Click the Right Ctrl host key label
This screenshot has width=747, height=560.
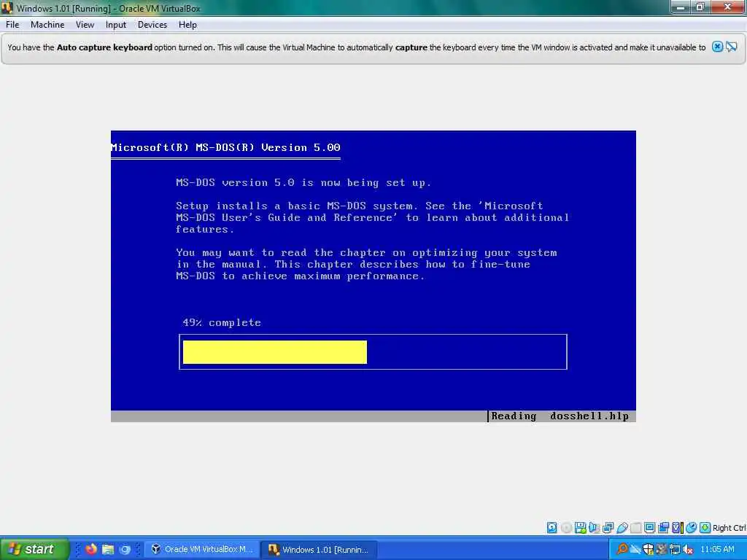click(x=729, y=528)
